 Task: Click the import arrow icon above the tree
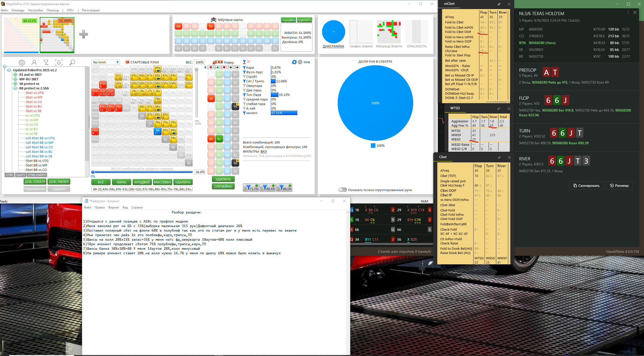(x=59, y=62)
